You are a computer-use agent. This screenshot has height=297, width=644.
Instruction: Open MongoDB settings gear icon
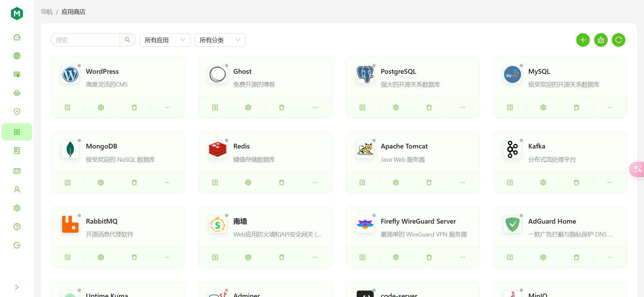[101, 183]
